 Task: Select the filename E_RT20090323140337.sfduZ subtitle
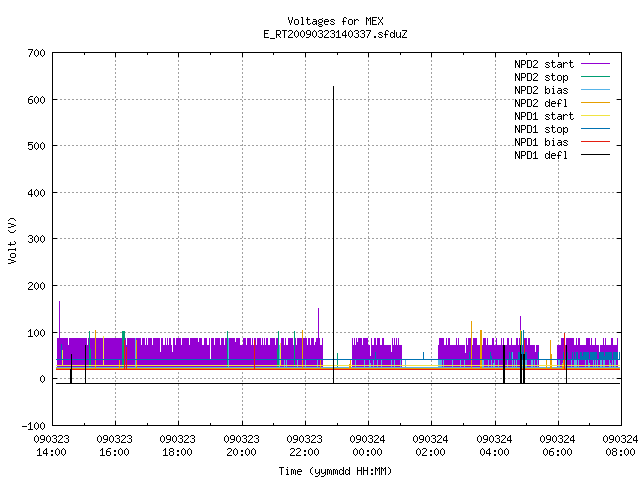pyautogui.click(x=335, y=34)
